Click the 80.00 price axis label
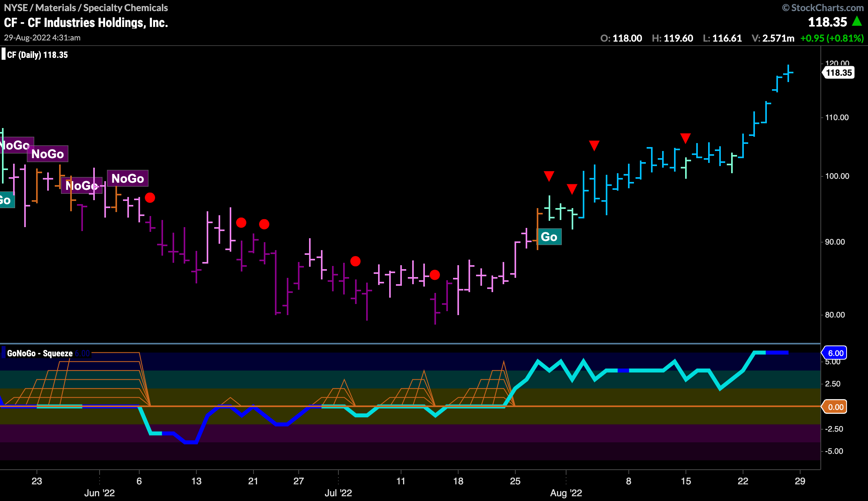The height and width of the screenshot is (501, 868). [835, 315]
